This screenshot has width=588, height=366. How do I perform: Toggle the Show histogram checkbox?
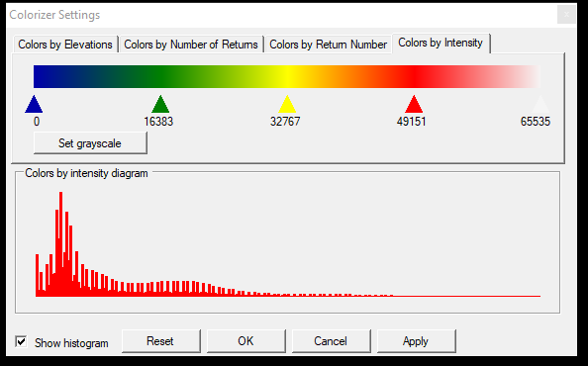click(x=21, y=341)
